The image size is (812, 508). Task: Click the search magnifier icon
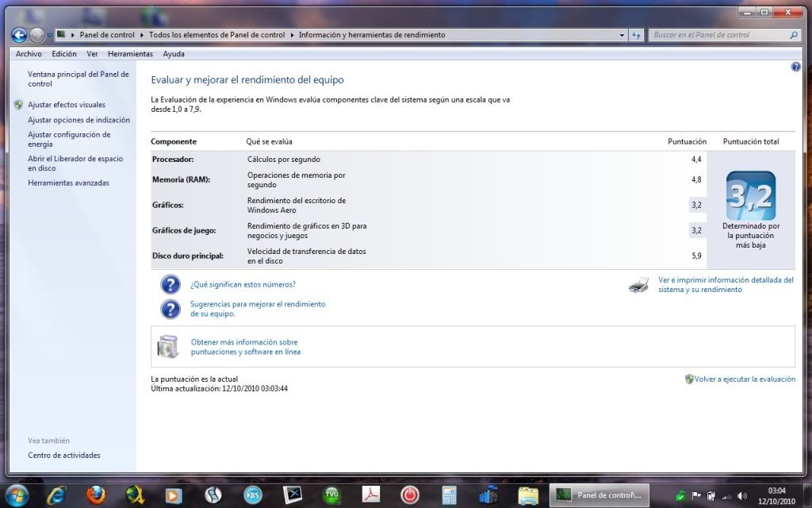point(793,35)
